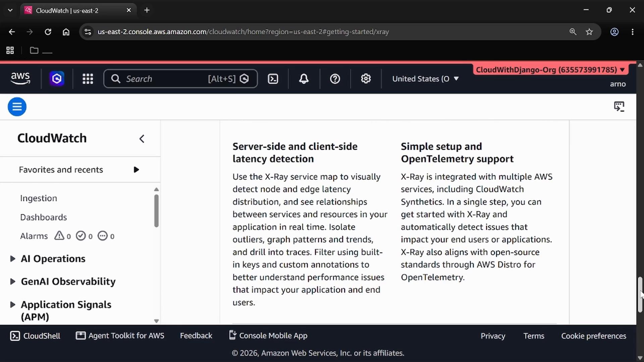Open the tab search dropdown arrow
644x362 pixels.
[10, 10]
